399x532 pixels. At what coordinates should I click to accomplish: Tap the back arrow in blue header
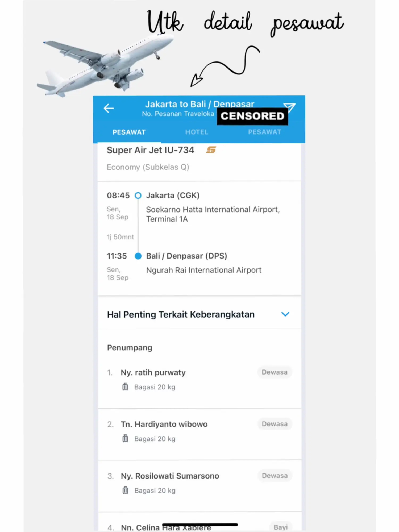click(x=109, y=109)
